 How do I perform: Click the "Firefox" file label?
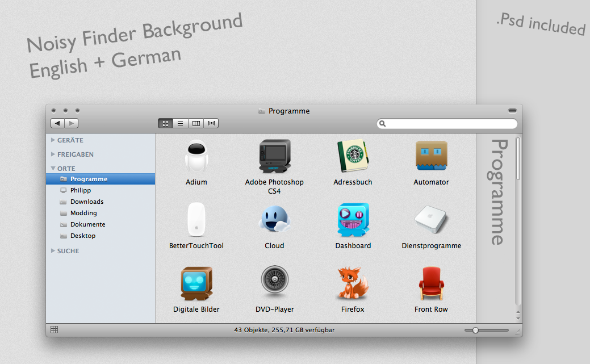tap(353, 309)
